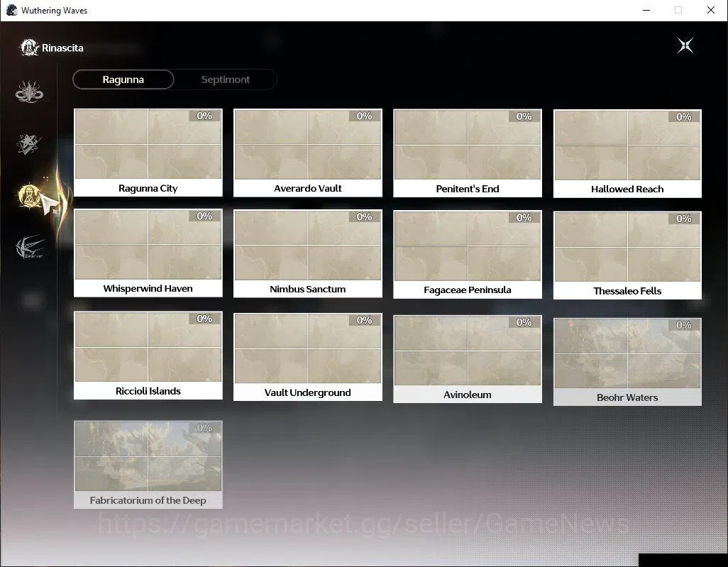Click the 0% badge on Hallowed Reach
The width and height of the screenshot is (728, 567).
684,116
